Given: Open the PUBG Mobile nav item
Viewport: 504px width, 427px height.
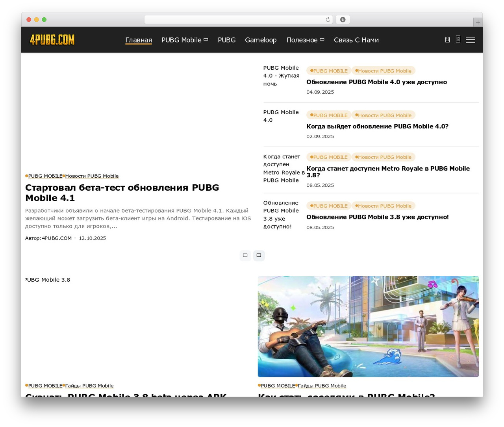Looking at the screenshot, I should 182,40.
